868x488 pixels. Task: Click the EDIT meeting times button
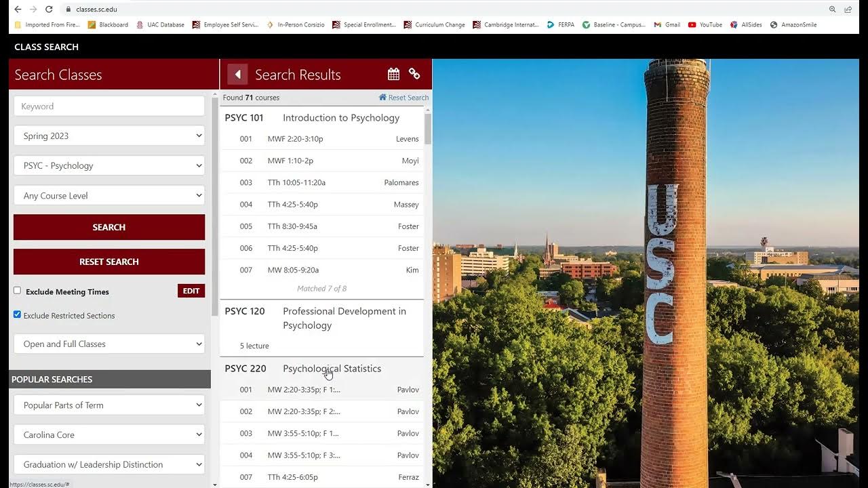click(191, 291)
